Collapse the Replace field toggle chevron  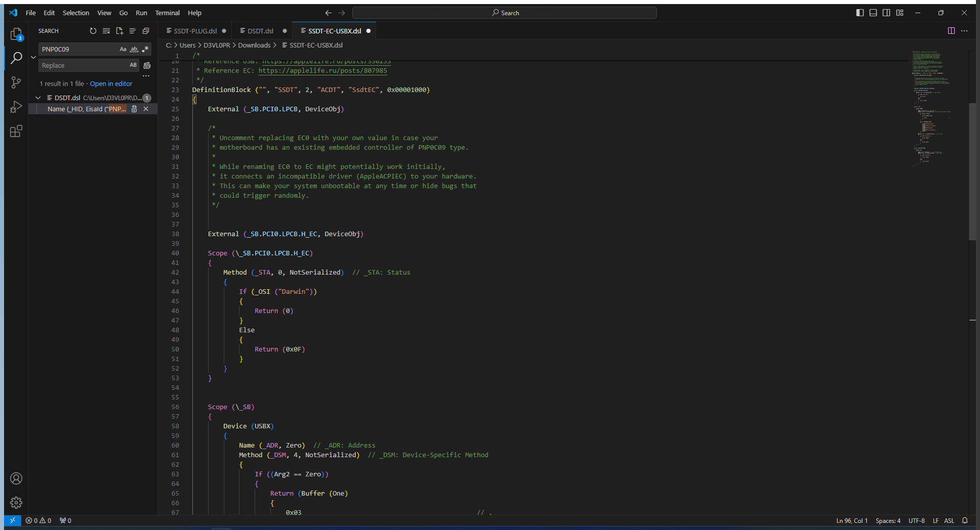33,57
